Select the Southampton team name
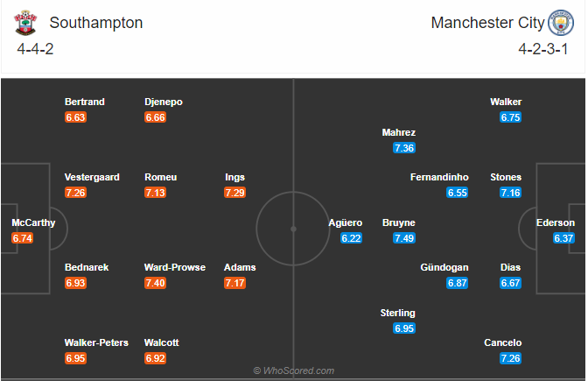588x381 pixels. [x=96, y=23]
